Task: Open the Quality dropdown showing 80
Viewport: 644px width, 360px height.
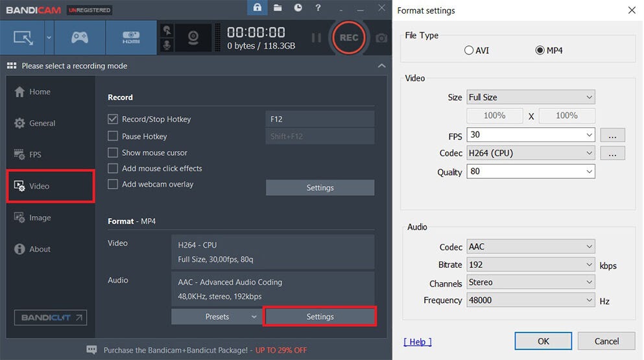Action: (x=531, y=171)
